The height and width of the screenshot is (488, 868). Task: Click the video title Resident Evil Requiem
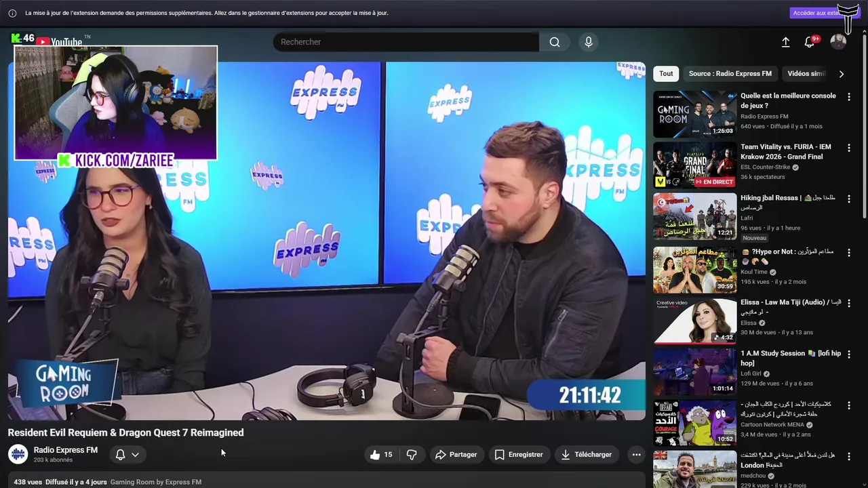click(125, 432)
